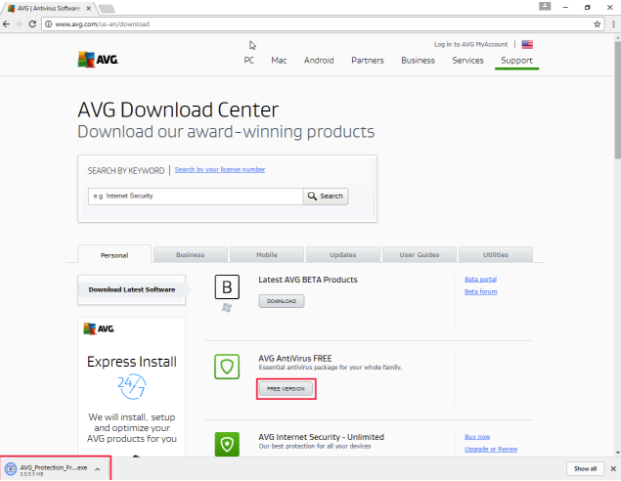The height and width of the screenshot is (481, 621).
Task: Open the Support navigation menu
Action: 516,61
